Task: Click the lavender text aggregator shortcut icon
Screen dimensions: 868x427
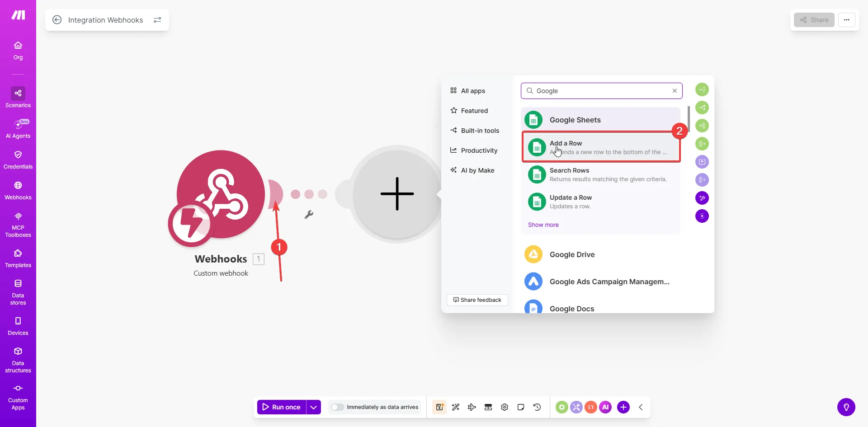Action: 702,180
